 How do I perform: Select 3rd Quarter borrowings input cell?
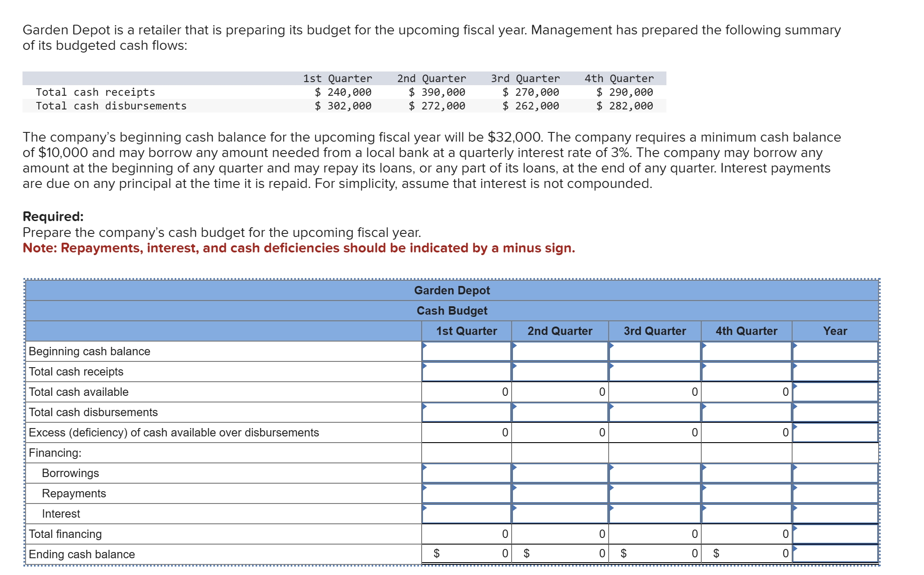click(655, 474)
